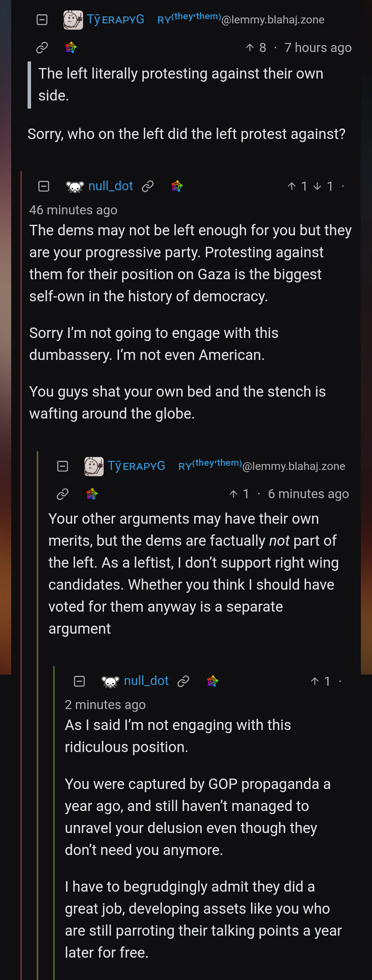Image resolution: width=372 pixels, height=980 pixels.
Task: Click fediverse icon on null_dot's 2-minute reply
Action: coord(212,681)
